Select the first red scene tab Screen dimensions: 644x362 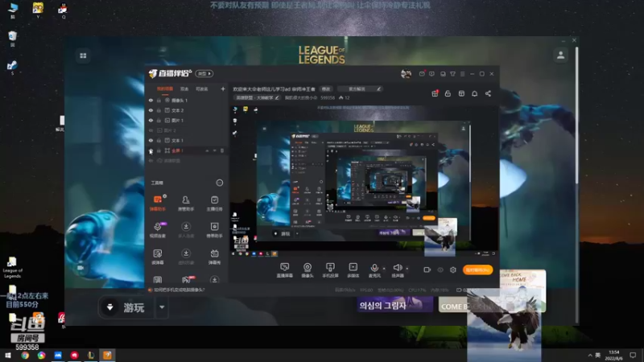[165, 88]
